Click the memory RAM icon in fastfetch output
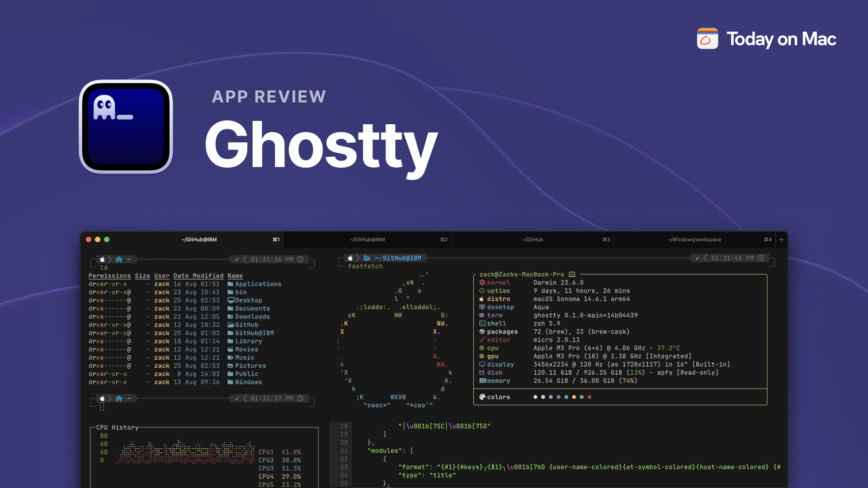The width and height of the screenshot is (868, 488). [482, 380]
